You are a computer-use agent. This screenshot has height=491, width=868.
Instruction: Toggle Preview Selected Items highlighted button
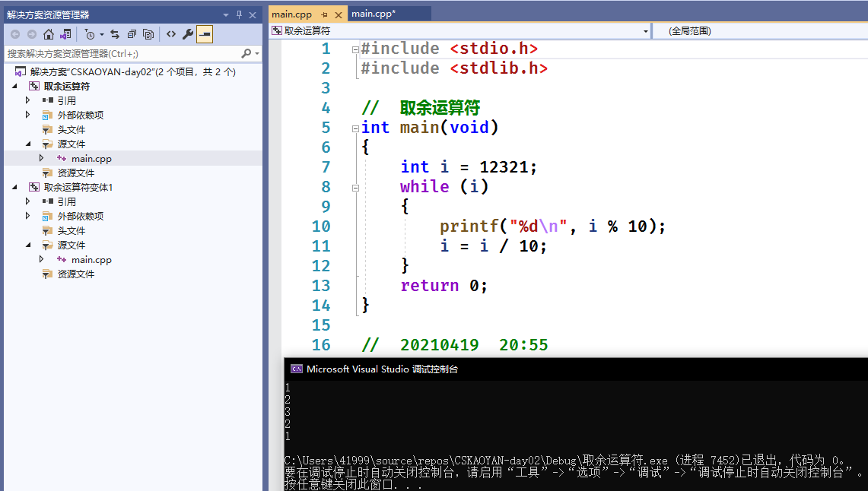tap(205, 34)
